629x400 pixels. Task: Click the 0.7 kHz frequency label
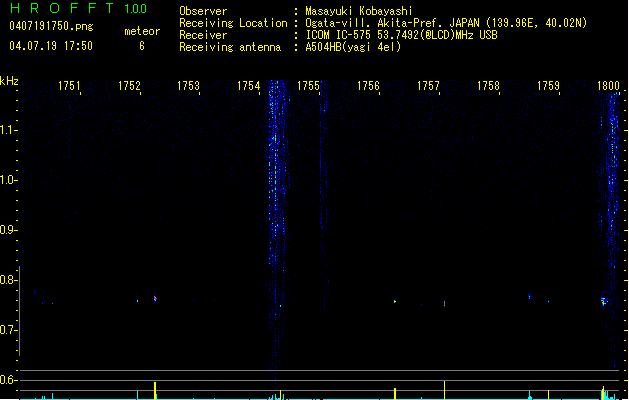click(x=7, y=330)
